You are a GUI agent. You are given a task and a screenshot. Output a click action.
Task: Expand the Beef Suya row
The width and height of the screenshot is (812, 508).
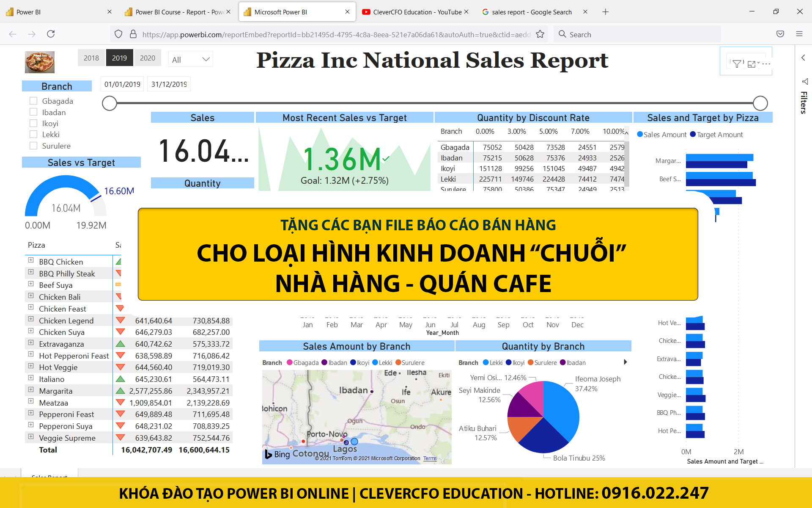click(x=31, y=284)
